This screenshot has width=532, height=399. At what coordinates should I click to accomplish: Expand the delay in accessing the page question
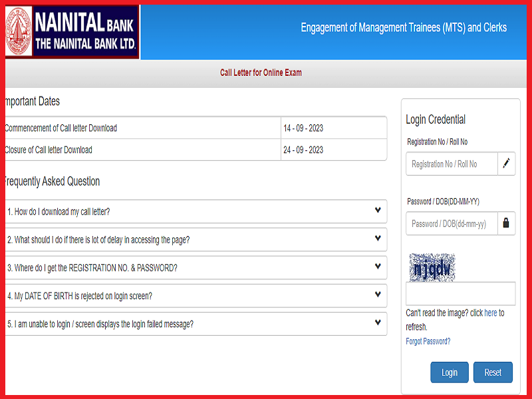point(196,239)
